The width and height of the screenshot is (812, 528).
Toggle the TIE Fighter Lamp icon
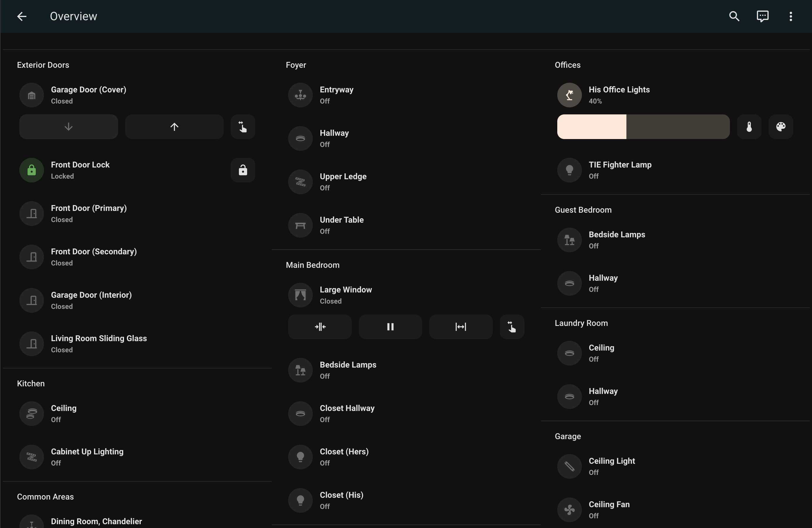569,170
